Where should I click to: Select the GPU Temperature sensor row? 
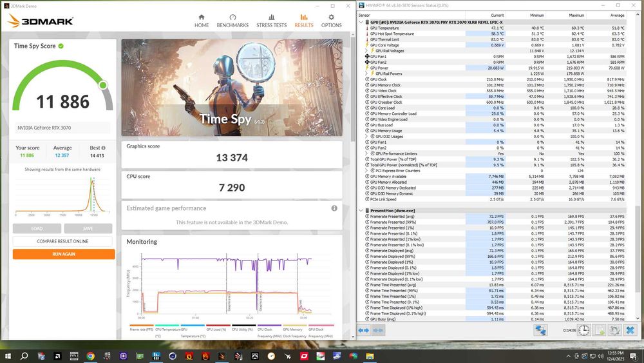(x=495, y=28)
